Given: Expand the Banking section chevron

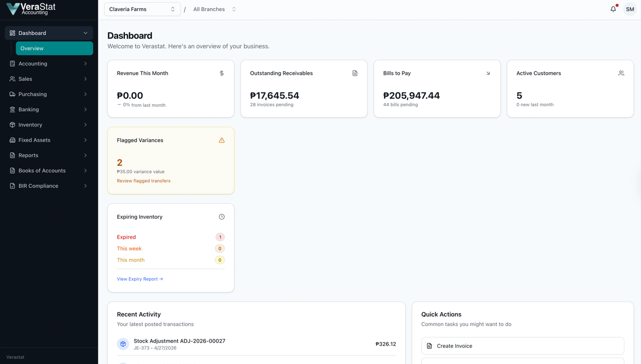Looking at the screenshot, I should coord(85,109).
